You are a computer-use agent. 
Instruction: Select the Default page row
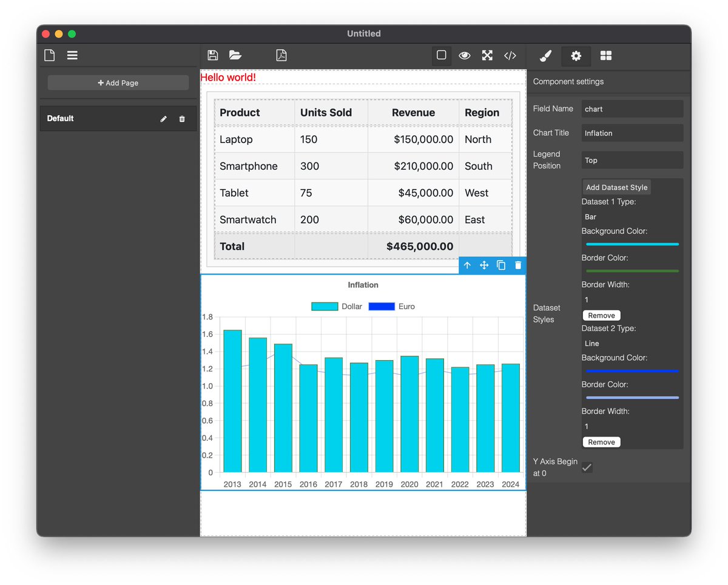(x=118, y=119)
